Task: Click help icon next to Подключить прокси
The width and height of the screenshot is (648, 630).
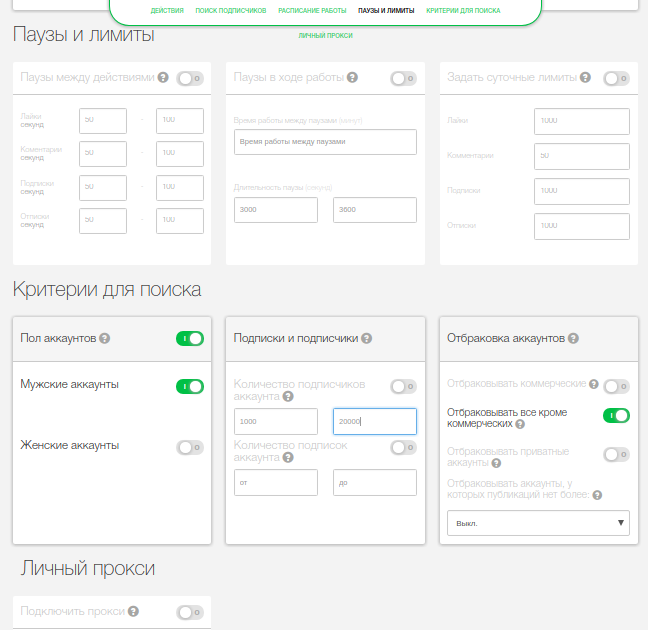Action: (133, 611)
